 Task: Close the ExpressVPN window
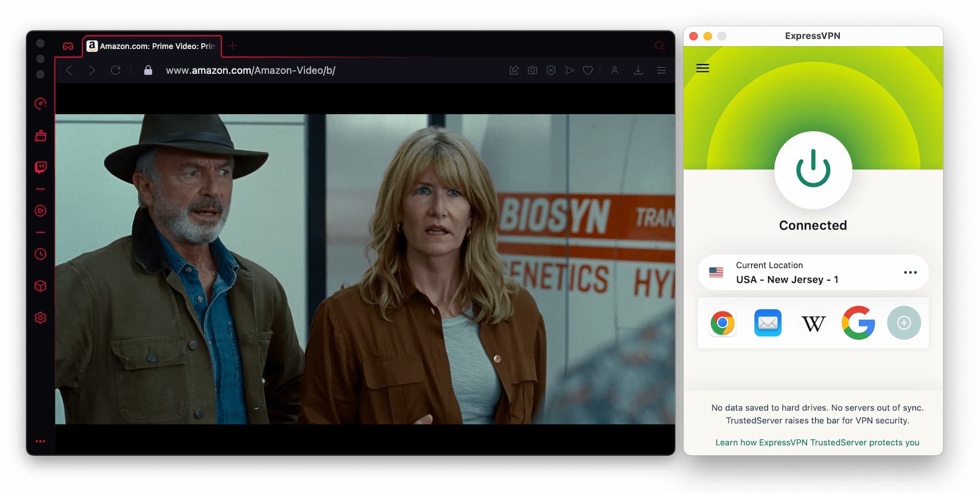pos(693,36)
